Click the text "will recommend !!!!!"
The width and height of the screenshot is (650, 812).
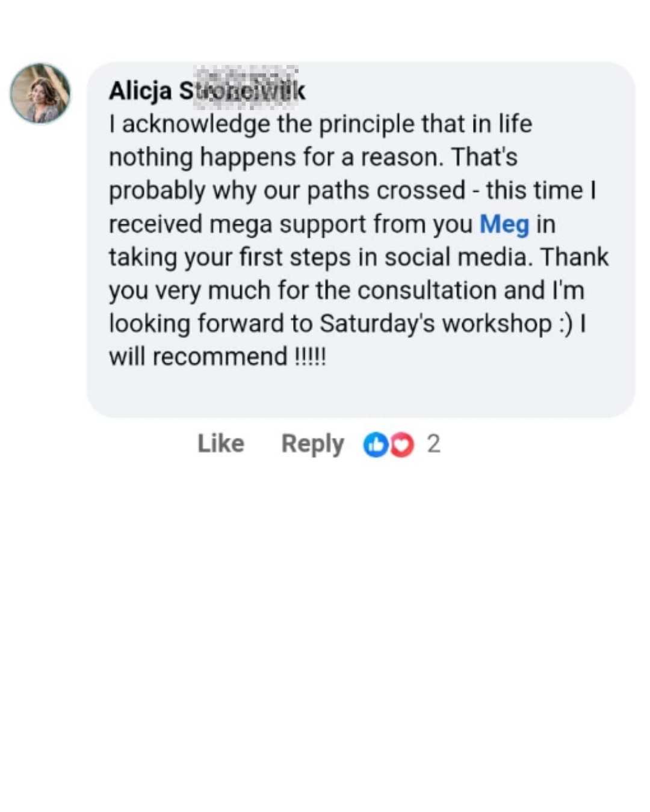click(x=217, y=357)
